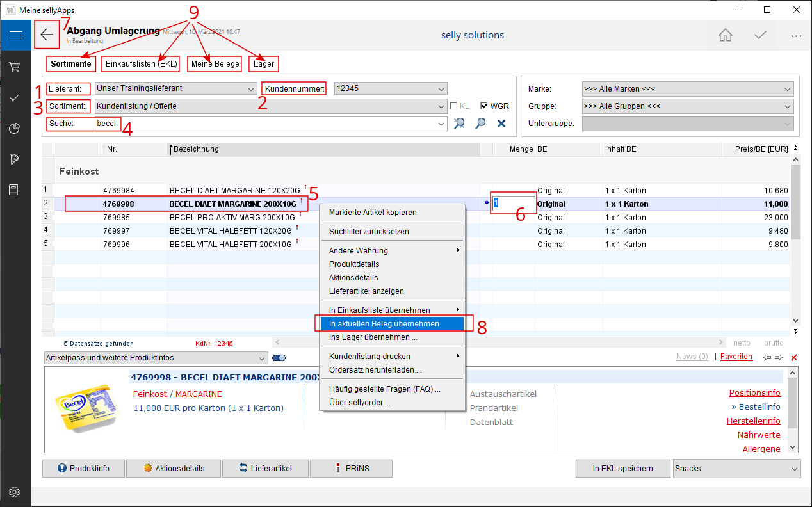The height and width of the screenshot is (507, 812).
Task: Clear search with the X icon
Action: [x=501, y=124]
